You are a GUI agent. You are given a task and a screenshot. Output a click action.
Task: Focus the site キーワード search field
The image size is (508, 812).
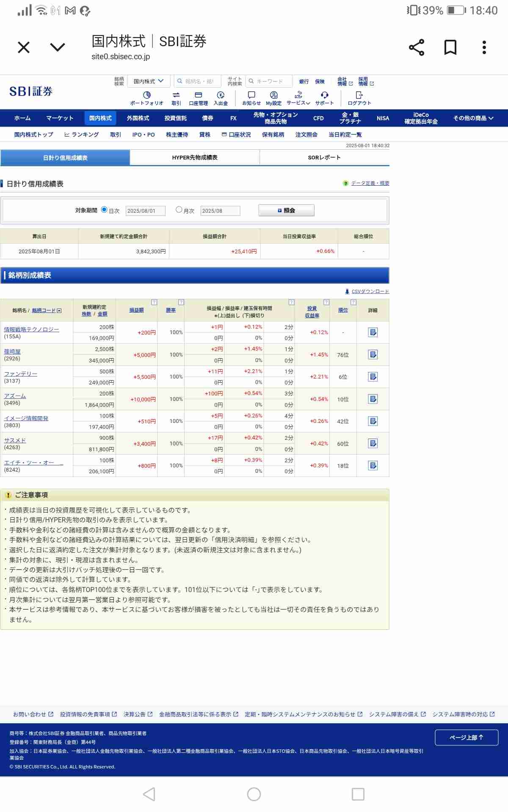pos(269,81)
